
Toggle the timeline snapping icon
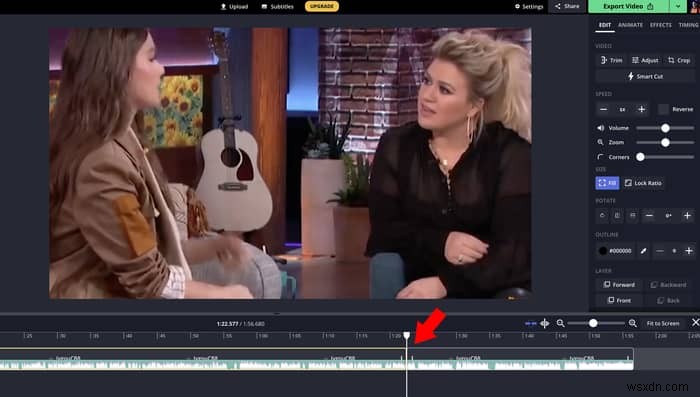click(x=531, y=323)
